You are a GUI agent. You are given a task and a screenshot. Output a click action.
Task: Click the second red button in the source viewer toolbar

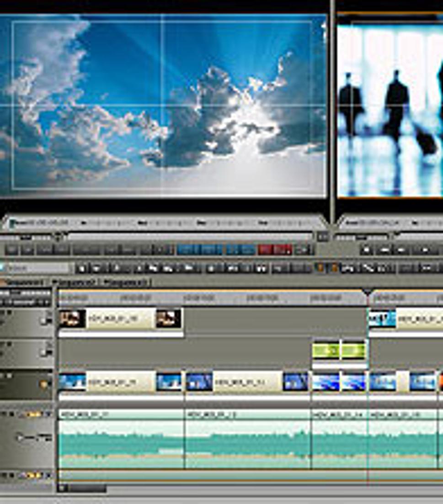pyautogui.click(x=283, y=250)
